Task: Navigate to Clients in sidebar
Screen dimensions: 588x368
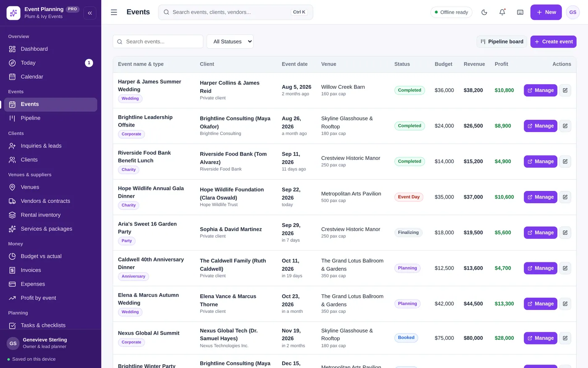Action: 50,160
